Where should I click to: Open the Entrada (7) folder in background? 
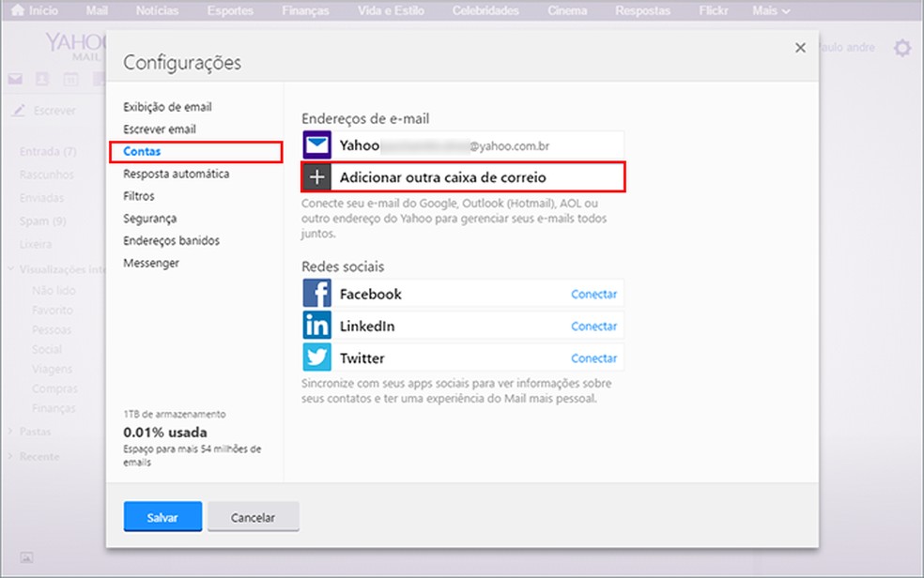click(x=48, y=151)
